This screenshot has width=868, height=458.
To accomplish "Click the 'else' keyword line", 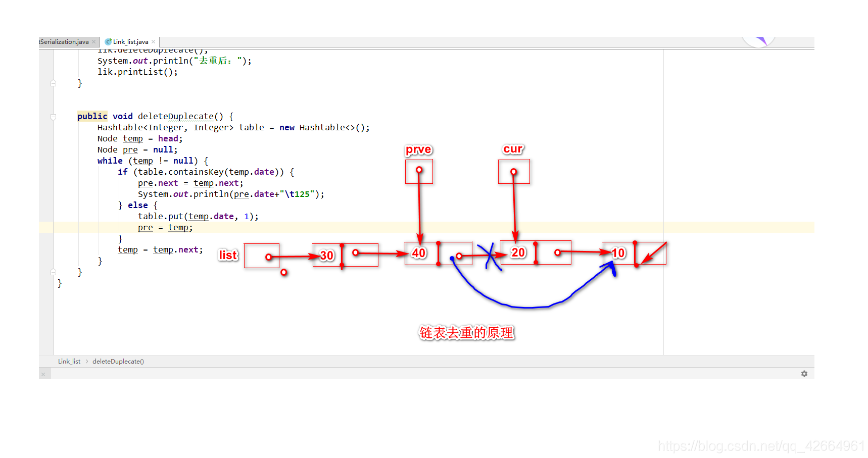I will 137,206.
